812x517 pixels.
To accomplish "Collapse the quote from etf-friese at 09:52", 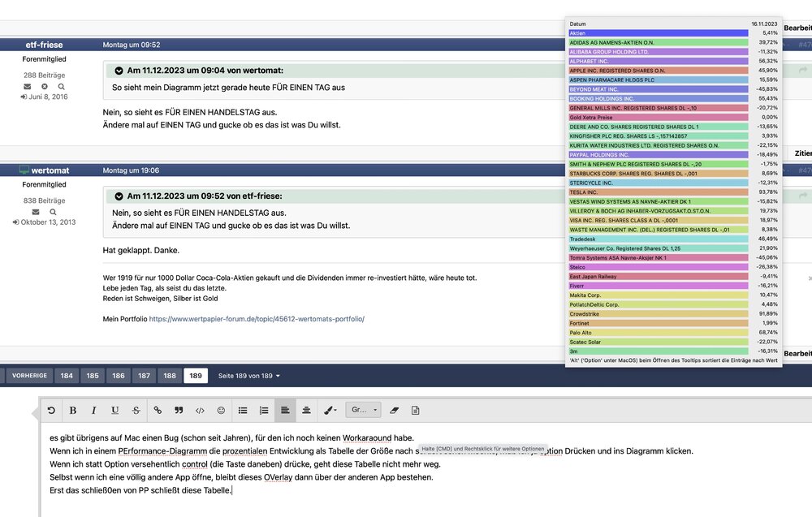I will click(119, 196).
